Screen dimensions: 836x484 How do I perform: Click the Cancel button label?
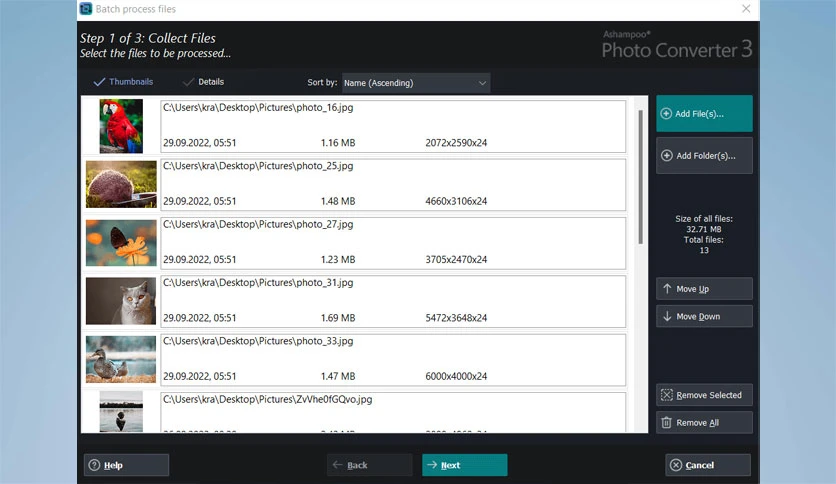point(700,465)
